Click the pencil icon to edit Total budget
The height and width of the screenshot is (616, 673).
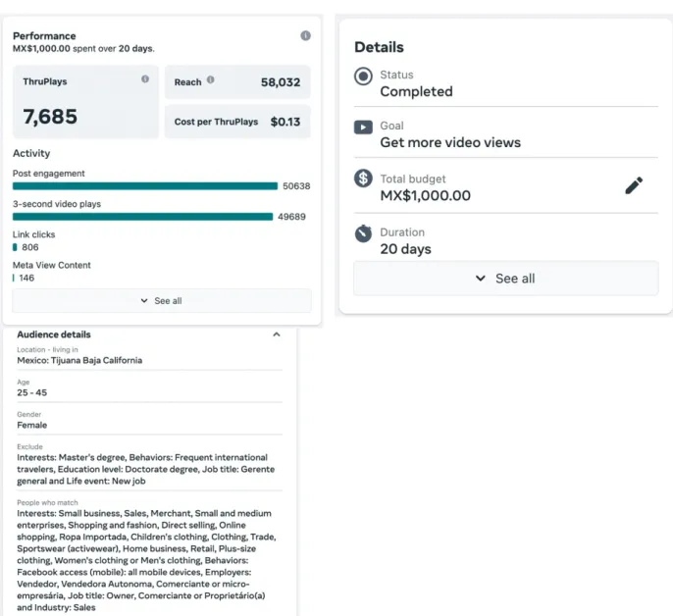634,185
